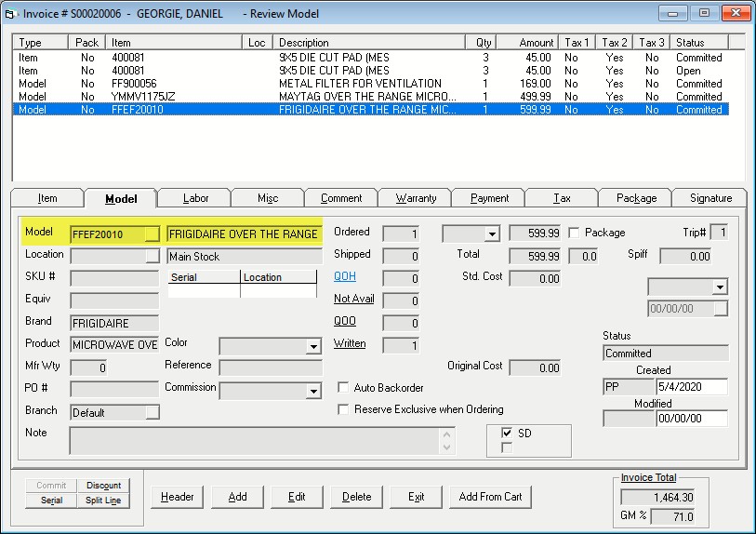Select the Model tab

pos(121,199)
